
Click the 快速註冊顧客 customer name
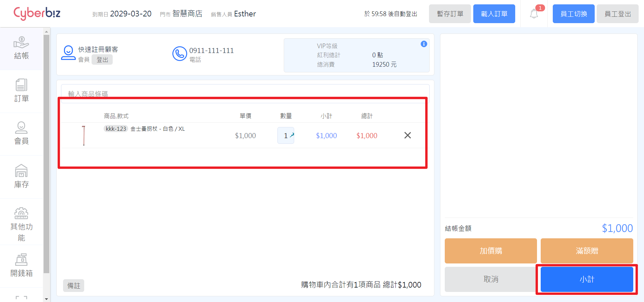[98, 50]
